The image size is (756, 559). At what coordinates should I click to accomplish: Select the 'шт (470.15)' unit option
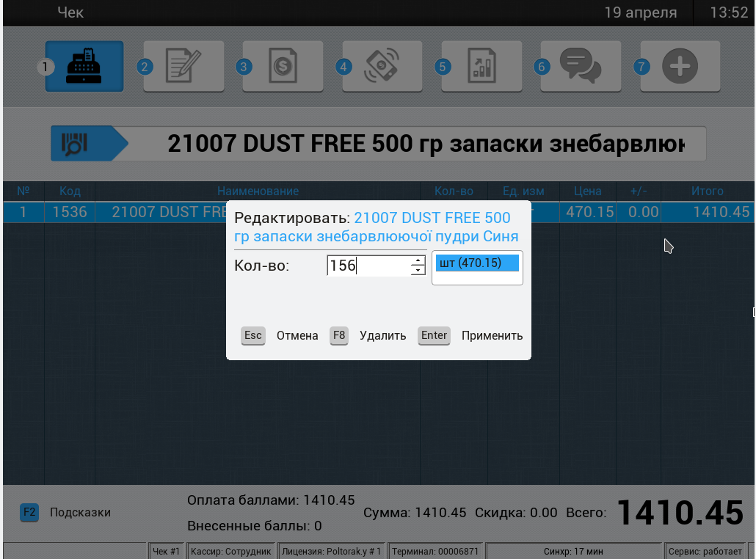tap(477, 263)
